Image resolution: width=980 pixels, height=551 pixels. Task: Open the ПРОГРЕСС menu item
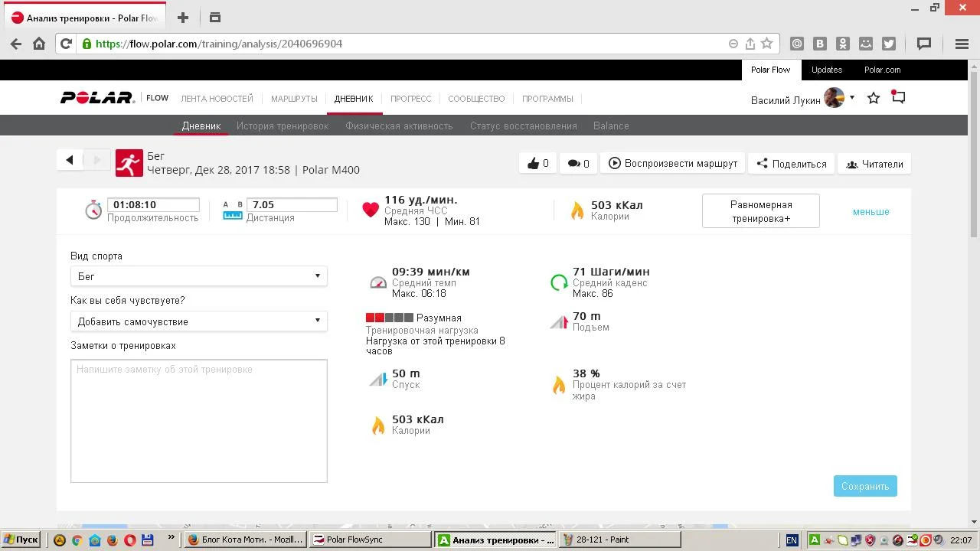410,99
